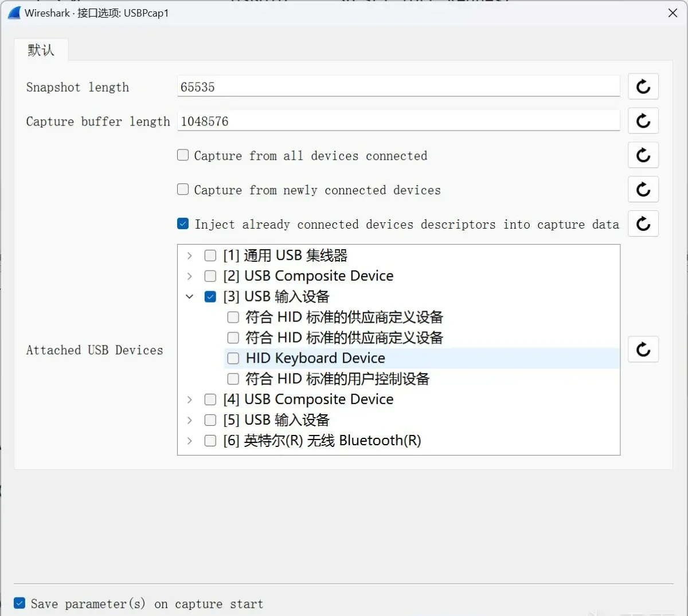
Task: Check the [4] USB Composite Device checkbox
Action: point(210,399)
